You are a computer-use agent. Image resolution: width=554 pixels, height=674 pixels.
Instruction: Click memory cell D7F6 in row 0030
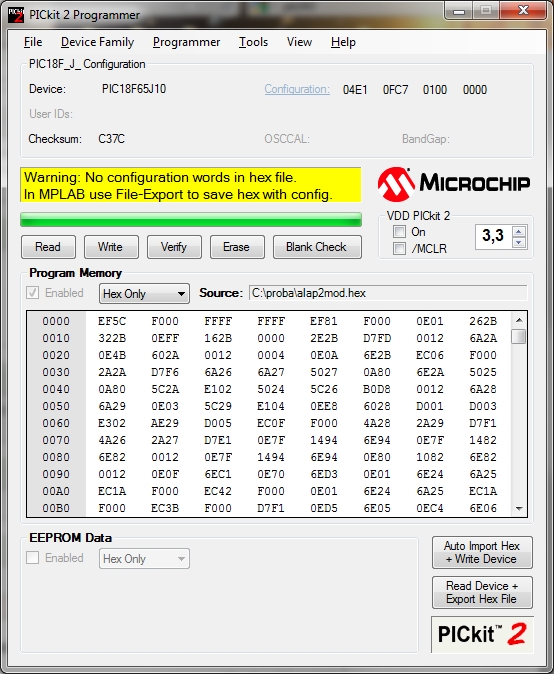[165, 372]
